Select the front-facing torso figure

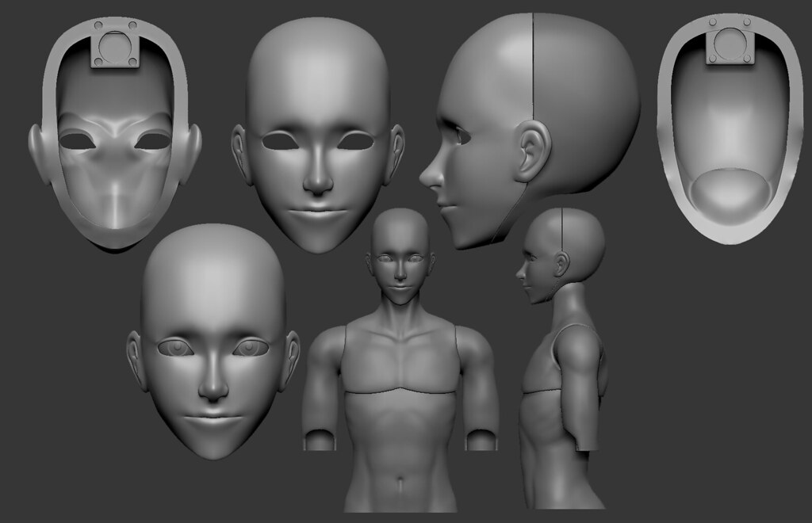coord(400,361)
